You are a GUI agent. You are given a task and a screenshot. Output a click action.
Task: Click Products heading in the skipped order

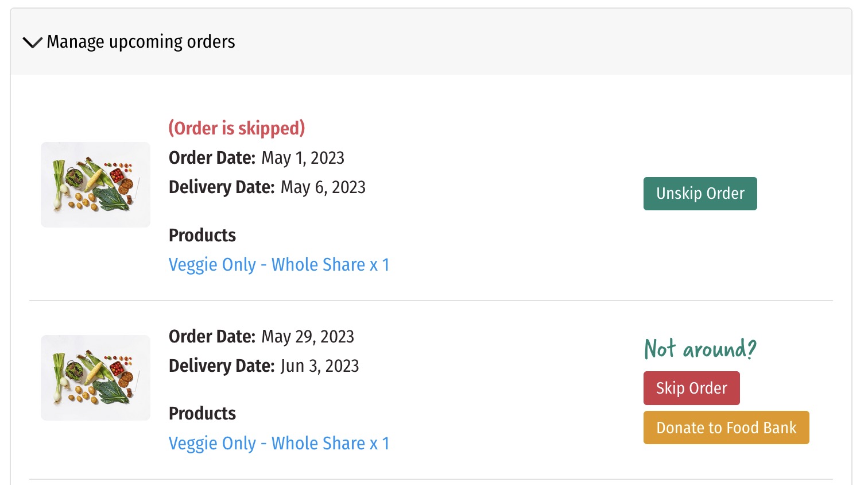point(202,235)
